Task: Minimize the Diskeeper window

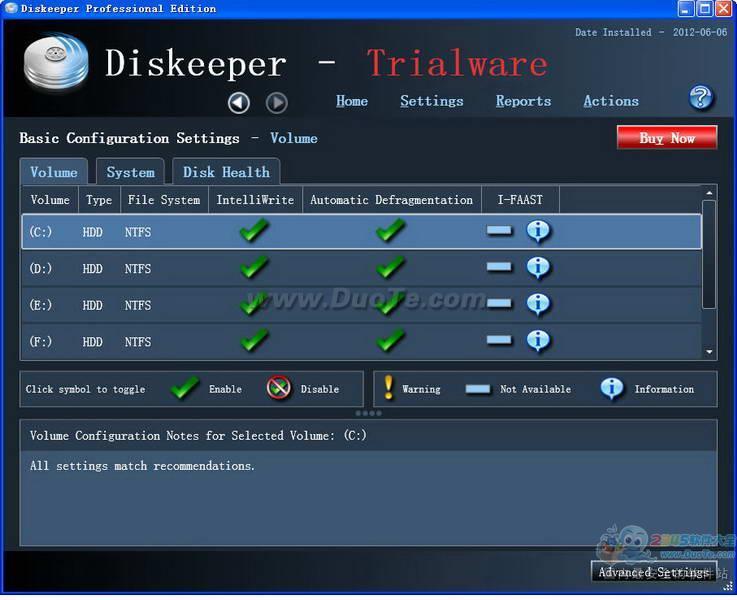Action: click(x=685, y=8)
